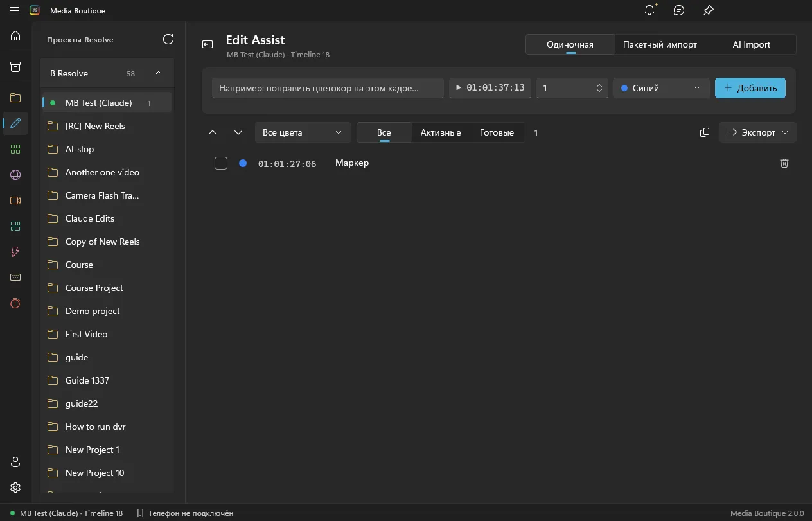Show only Активные markers
Screen dimensions: 812x521
point(441,132)
